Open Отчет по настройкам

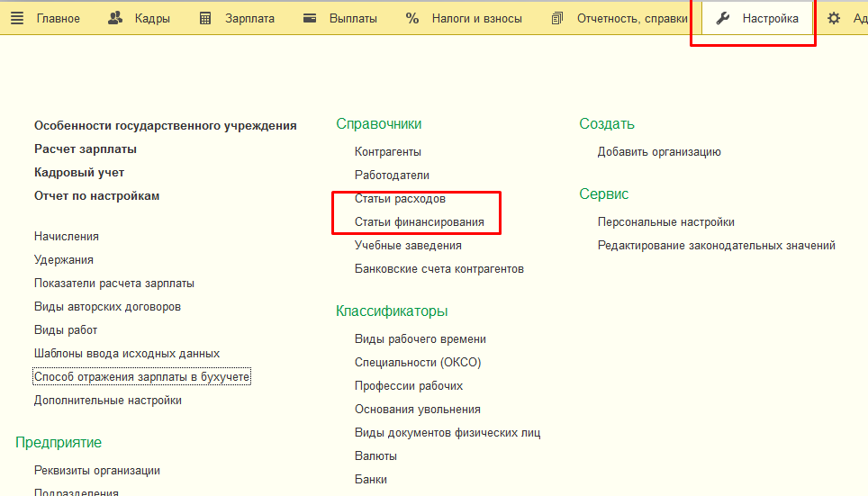pos(96,196)
